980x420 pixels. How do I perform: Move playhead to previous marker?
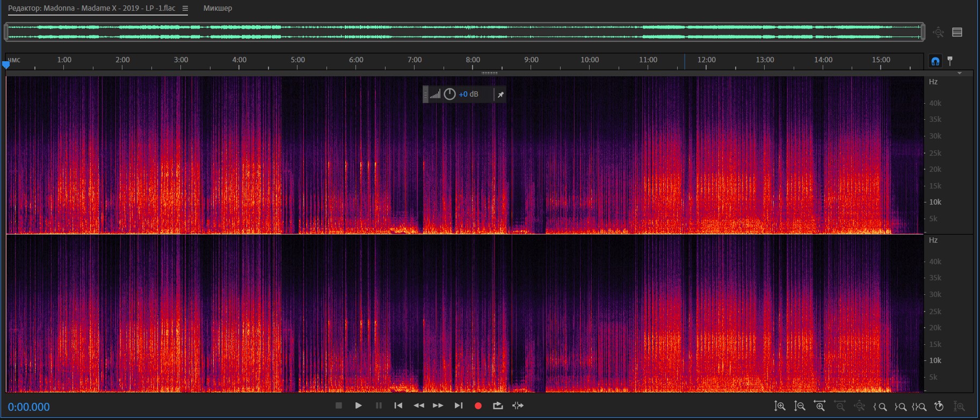tap(398, 405)
